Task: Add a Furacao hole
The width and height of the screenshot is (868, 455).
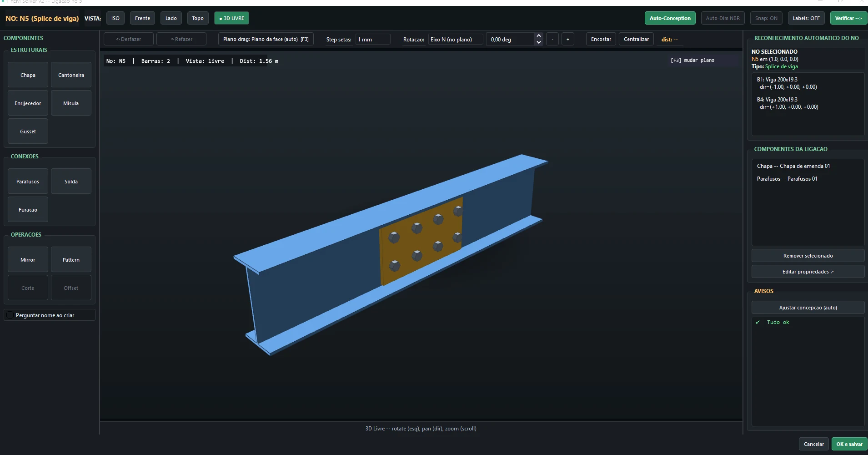Action: 28,210
